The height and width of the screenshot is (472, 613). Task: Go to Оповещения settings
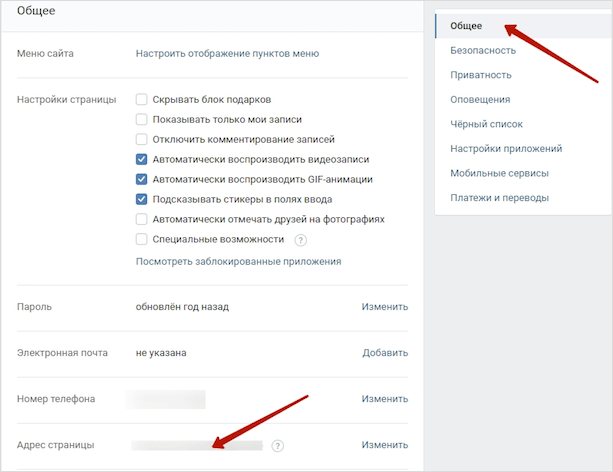pos(480,100)
